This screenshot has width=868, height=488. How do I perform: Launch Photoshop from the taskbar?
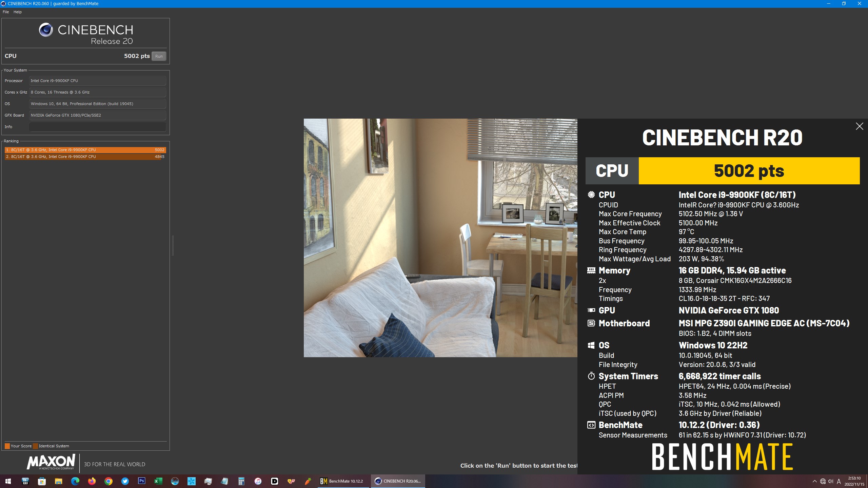click(141, 481)
